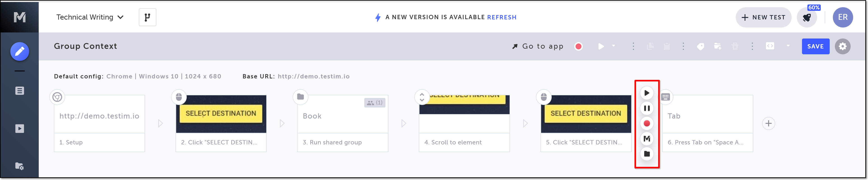Image resolution: width=868 pixels, height=180 pixels.
Task: Click the add shared group folder icon
Action: coord(717,46)
